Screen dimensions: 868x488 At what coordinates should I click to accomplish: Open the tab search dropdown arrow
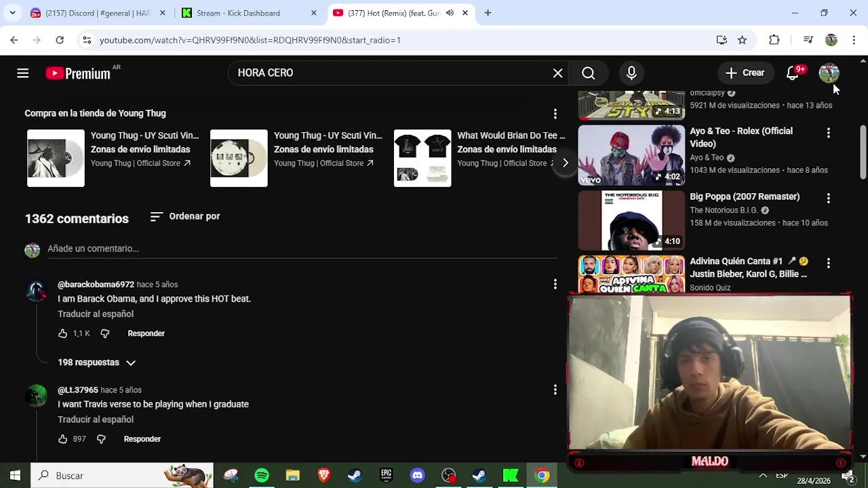[12, 13]
